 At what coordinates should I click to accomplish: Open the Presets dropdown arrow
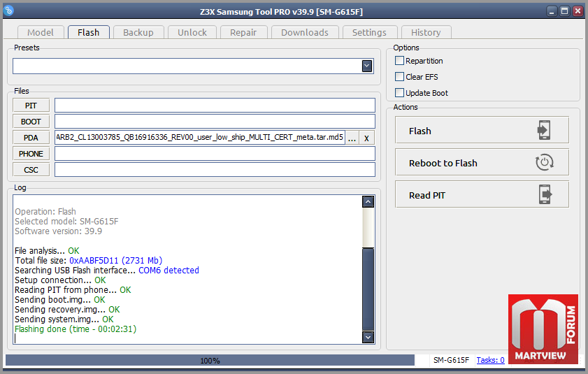pyautogui.click(x=367, y=66)
